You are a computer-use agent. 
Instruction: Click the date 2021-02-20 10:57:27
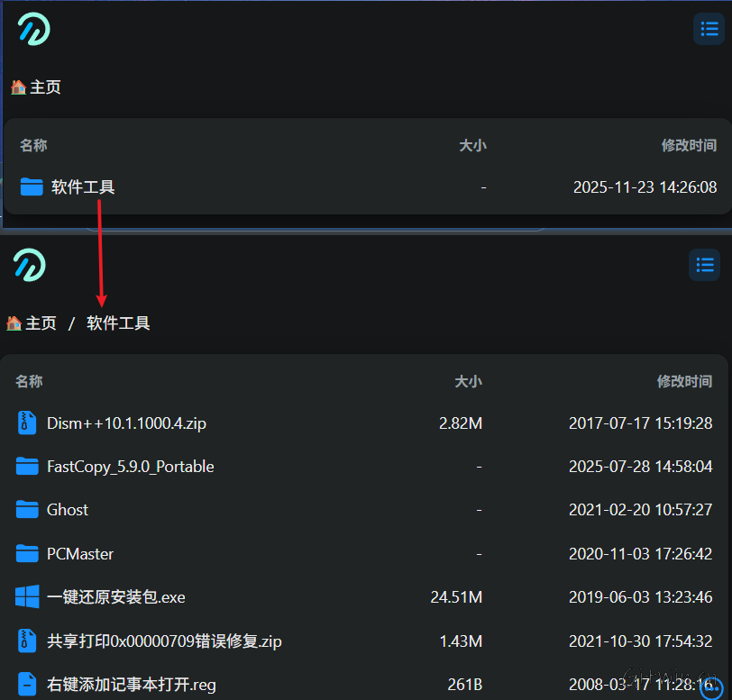[x=640, y=510]
